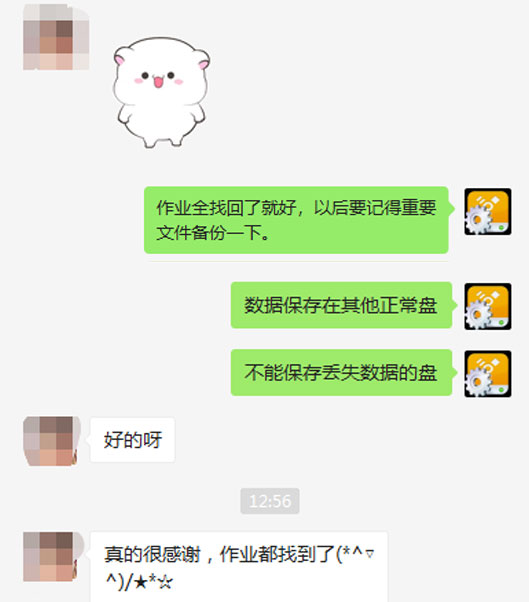Click the gear avatar next to "不能保存丢失数据的盘"
Viewport: 529px width, 602px height.
pyautogui.click(x=488, y=374)
